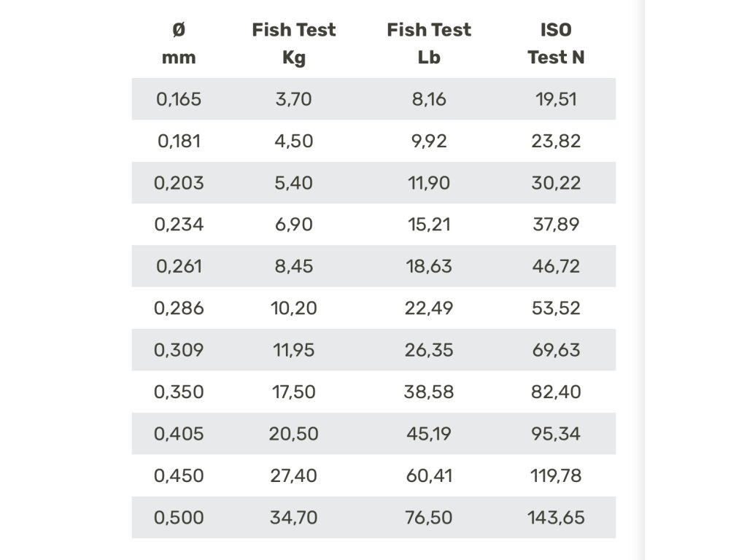Click the 0,500 diameter cell
Image resolution: width=747 pixels, height=560 pixels.
pos(179,518)
